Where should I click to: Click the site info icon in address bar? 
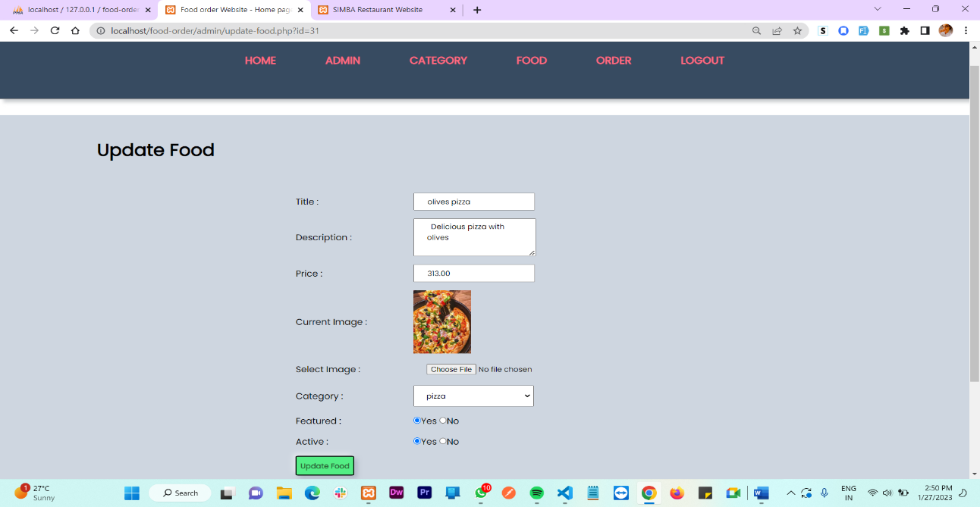coord(99,30)
